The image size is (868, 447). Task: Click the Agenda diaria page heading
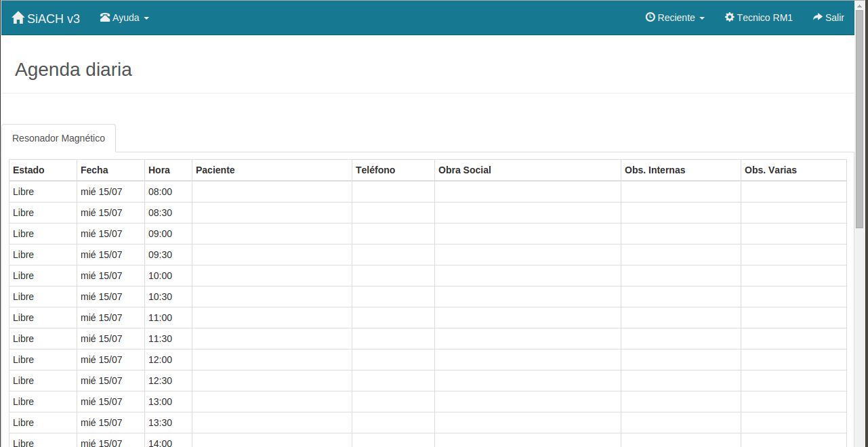73,70
